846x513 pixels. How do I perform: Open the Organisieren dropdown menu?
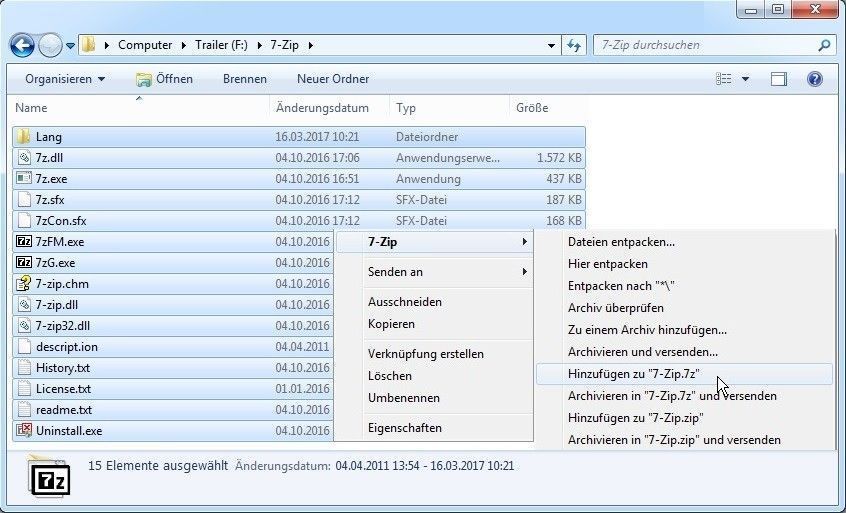point(65,79)
